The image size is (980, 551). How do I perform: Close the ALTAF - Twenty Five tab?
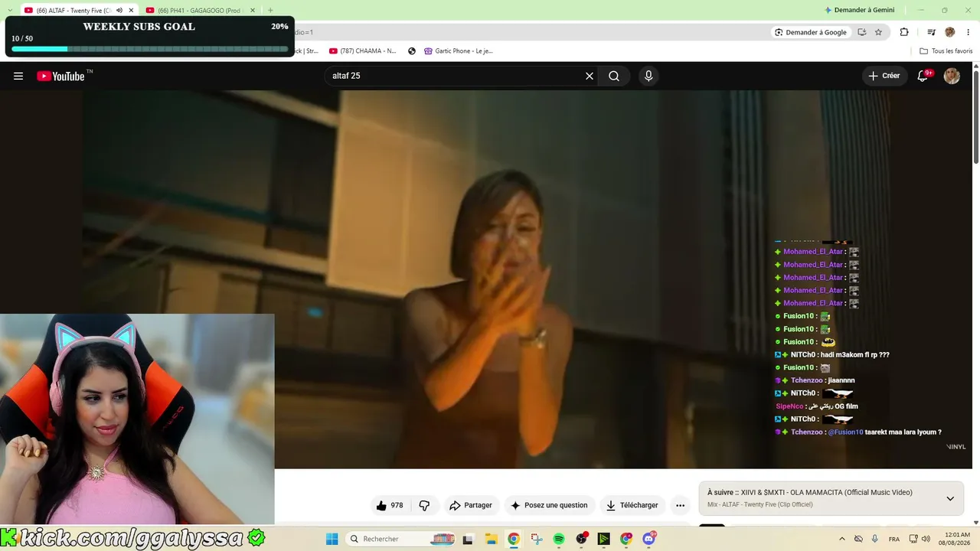coord(131,10)
